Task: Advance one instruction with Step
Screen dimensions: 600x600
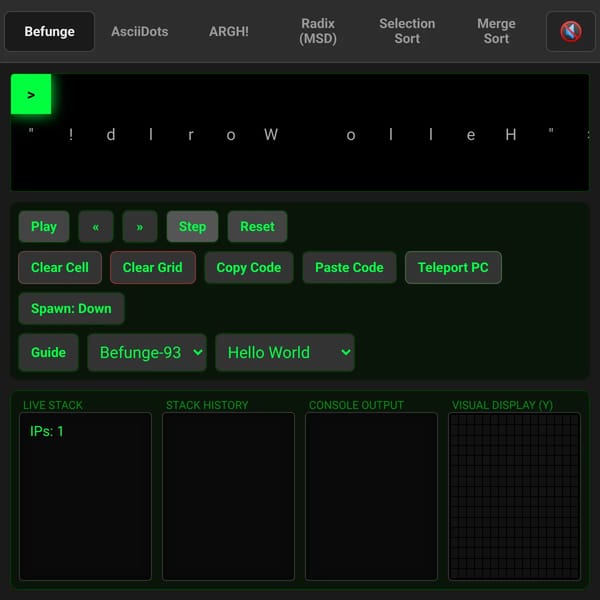Action: pos(192,227)
